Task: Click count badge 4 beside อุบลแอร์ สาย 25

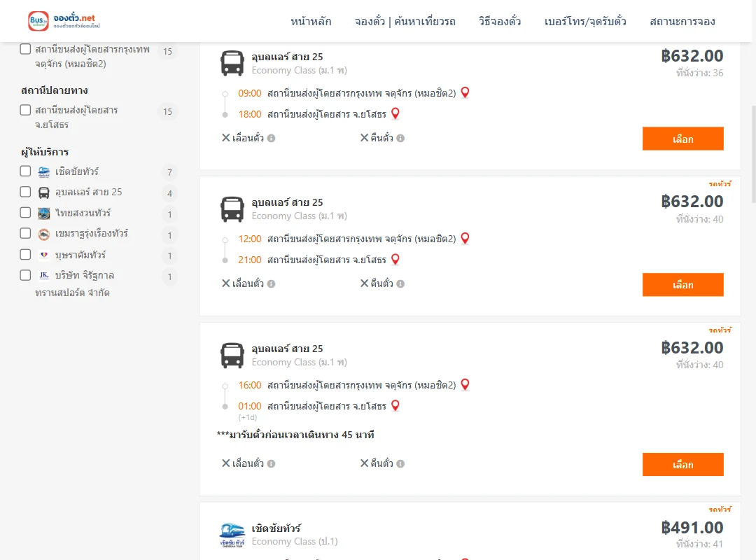Action: [169, 193]
